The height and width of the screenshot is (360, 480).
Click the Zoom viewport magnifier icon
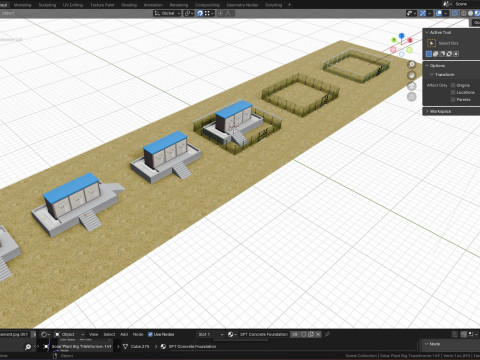click(412, 65)
